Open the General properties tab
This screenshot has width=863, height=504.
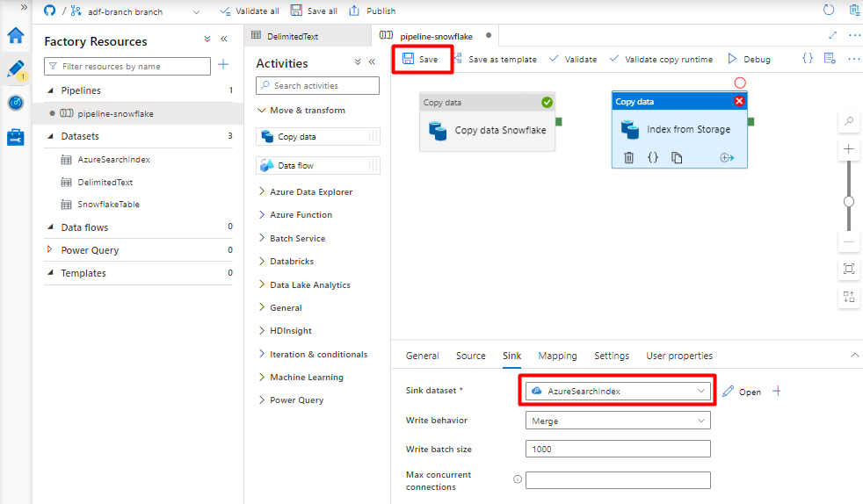[422, 356]
